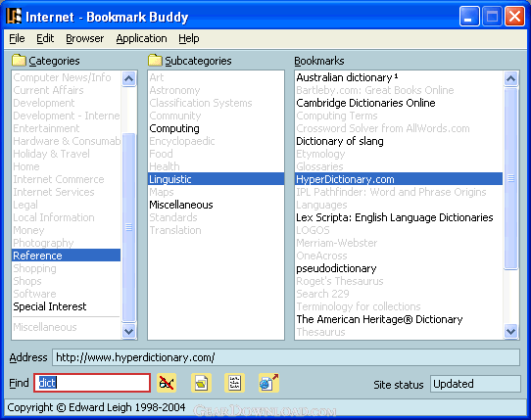Select the Local Information category
Screen dimensions: 531x420
click(66, 217)
